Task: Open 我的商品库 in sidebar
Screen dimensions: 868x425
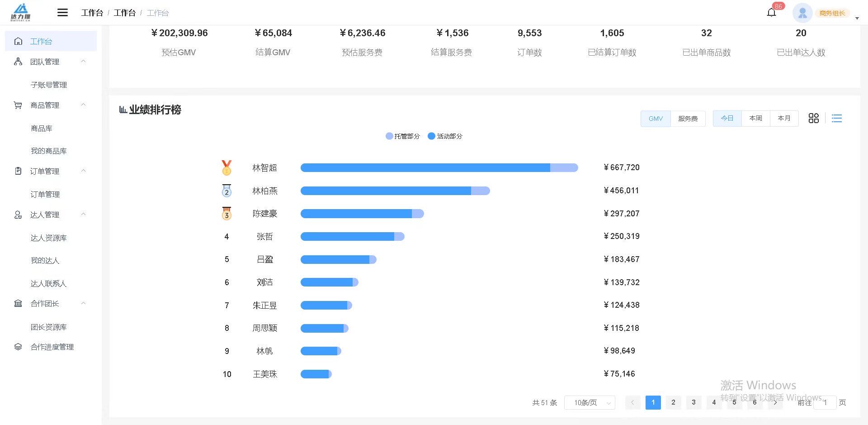Action: pyautogui.click(x=49, y=151)
